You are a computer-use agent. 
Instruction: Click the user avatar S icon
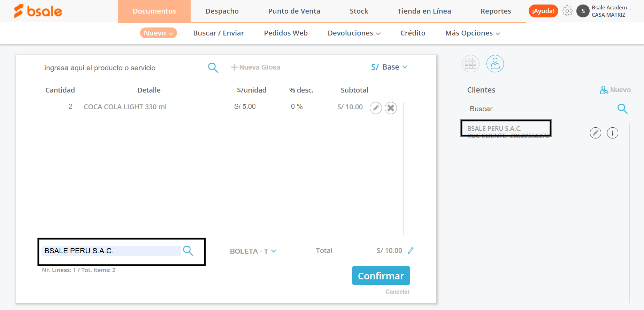click(583, 11)
